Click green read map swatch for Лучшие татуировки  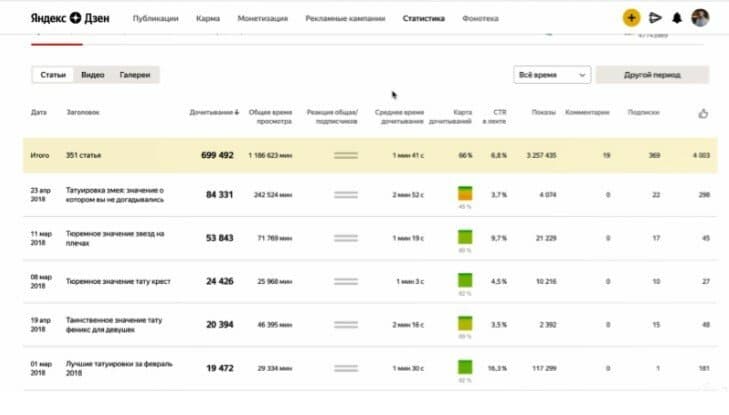[x=465, y=367]
